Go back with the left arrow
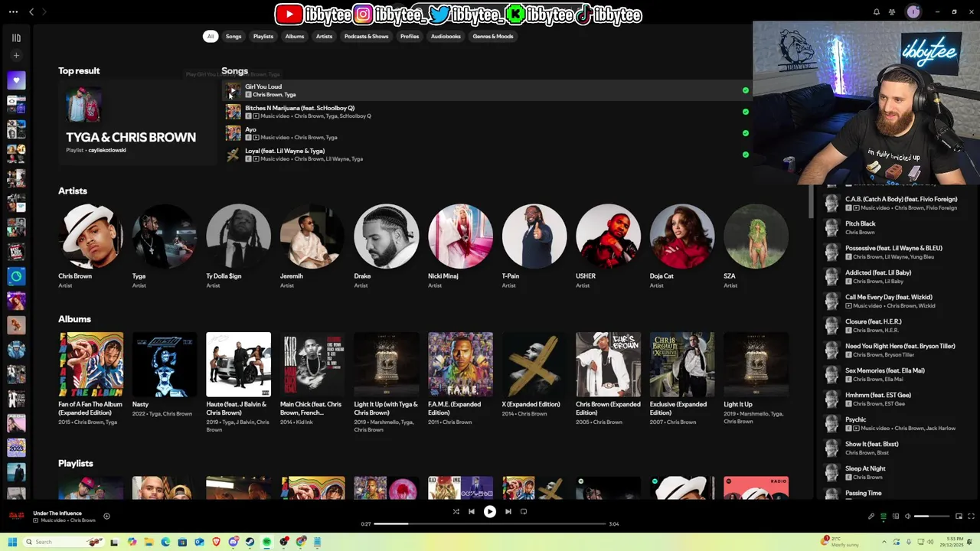The image size is (980, 551). click(x=31, y=11)
